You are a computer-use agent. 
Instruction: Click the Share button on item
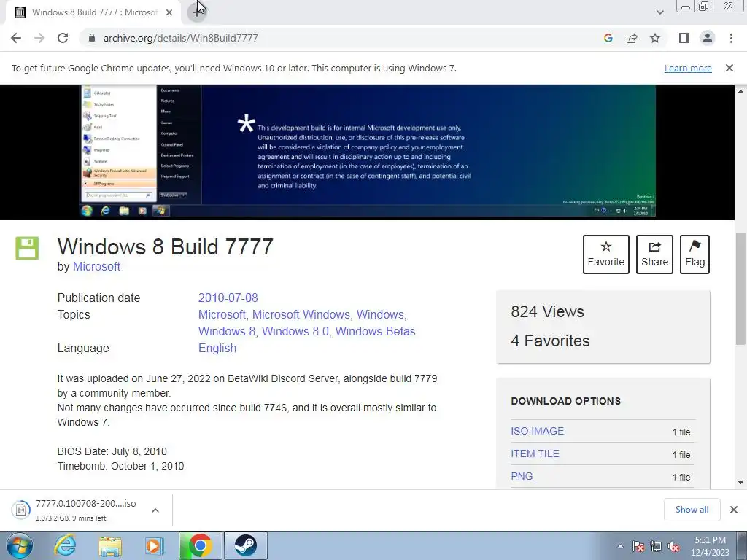654,254
